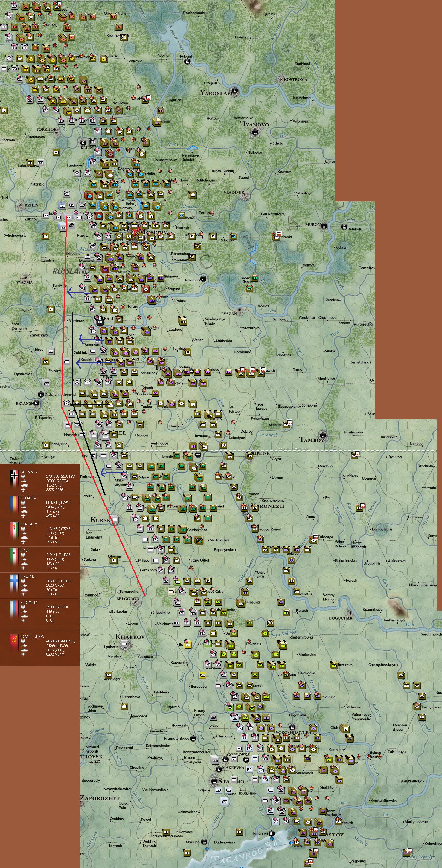Click the "Petelino" town label
The image size is (442, 868).
click(x=332, y=300)
